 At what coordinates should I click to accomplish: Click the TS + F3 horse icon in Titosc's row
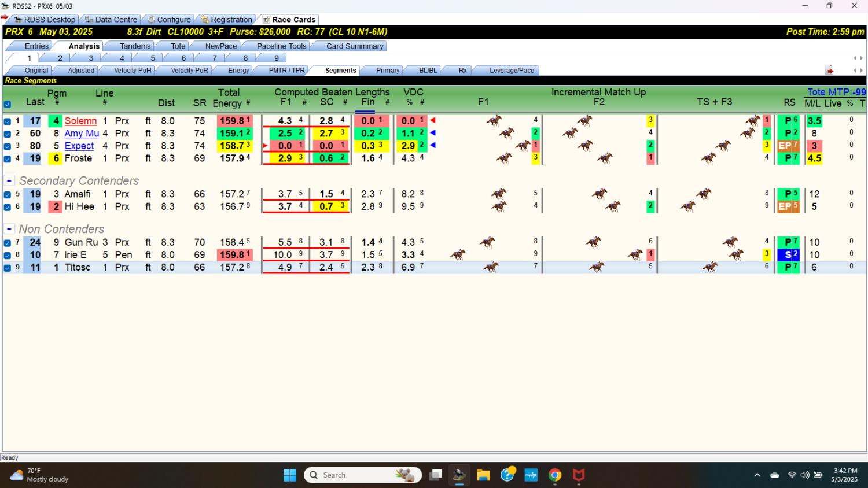[x=709, y=267]
